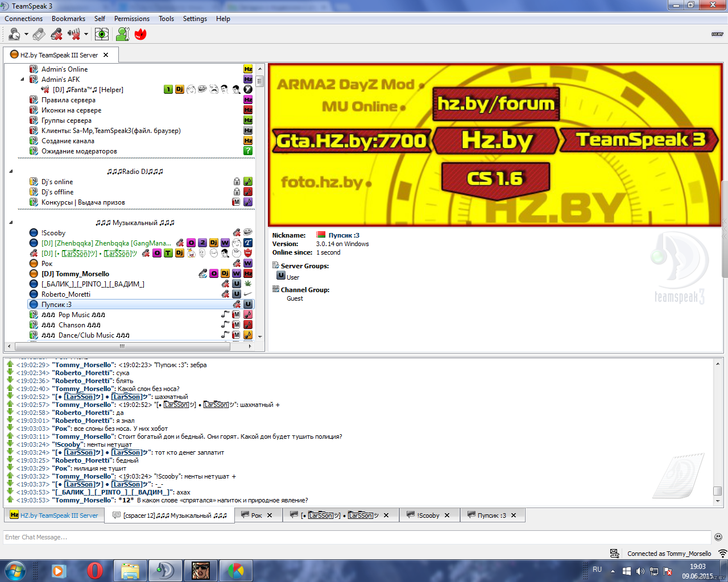The height and width of the screenshot is (582, 728).
Task: Open Opera from the taskbar
Action: (x=94, y=571)
